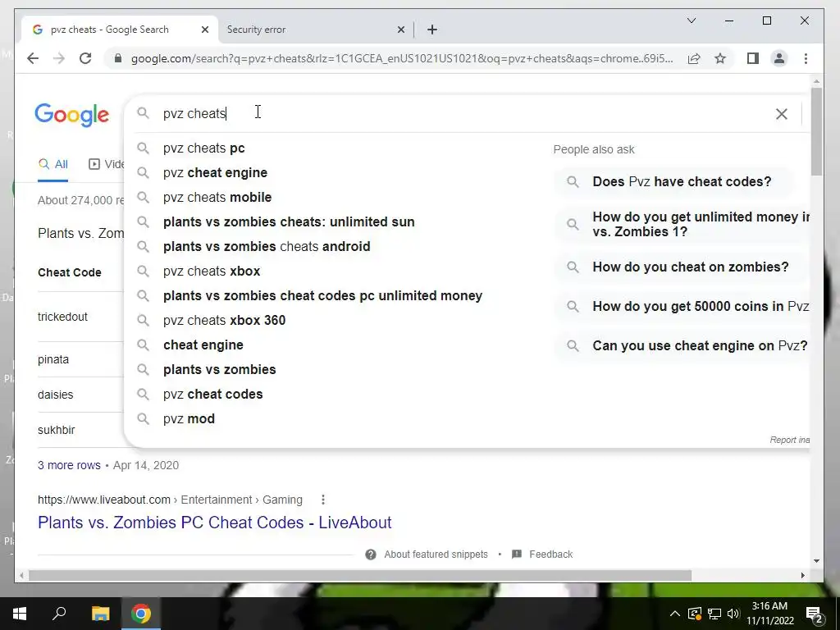Viewport: 840px width, 630px height.
Task: Select the pvz cheats xbox suggestion
Action: coord(211,271)
